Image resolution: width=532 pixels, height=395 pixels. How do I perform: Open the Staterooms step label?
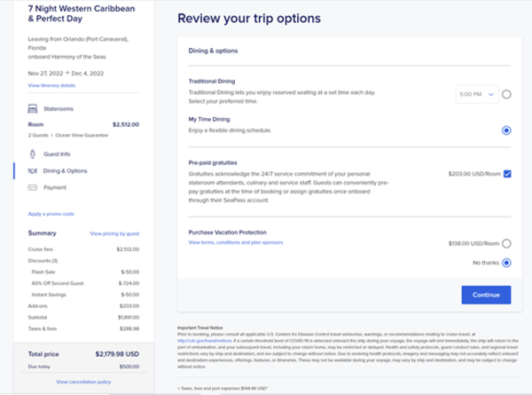pos(59,108)
